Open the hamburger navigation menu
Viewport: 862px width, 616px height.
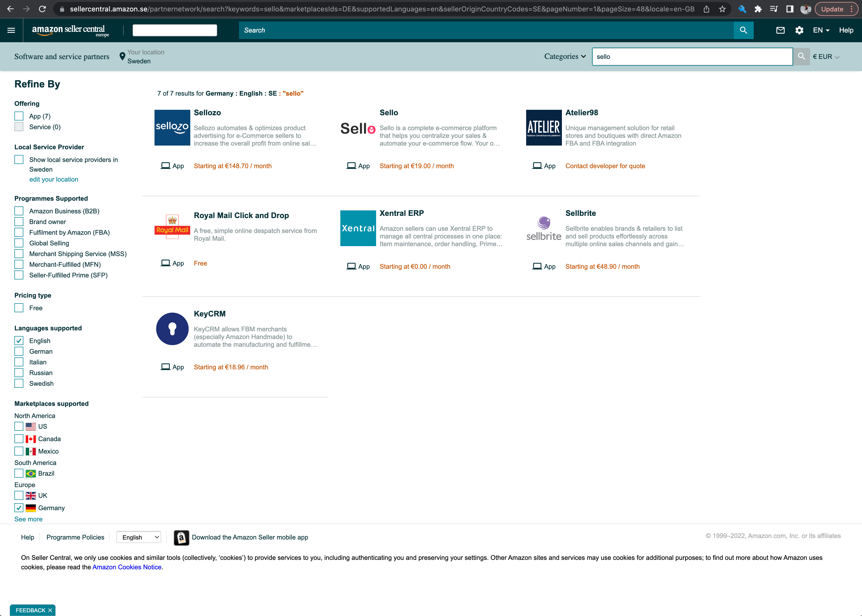(11, 30)
